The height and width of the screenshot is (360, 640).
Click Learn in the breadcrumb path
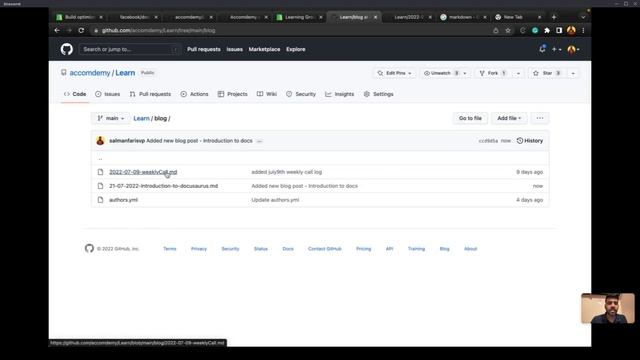click(x=141, y=118)
